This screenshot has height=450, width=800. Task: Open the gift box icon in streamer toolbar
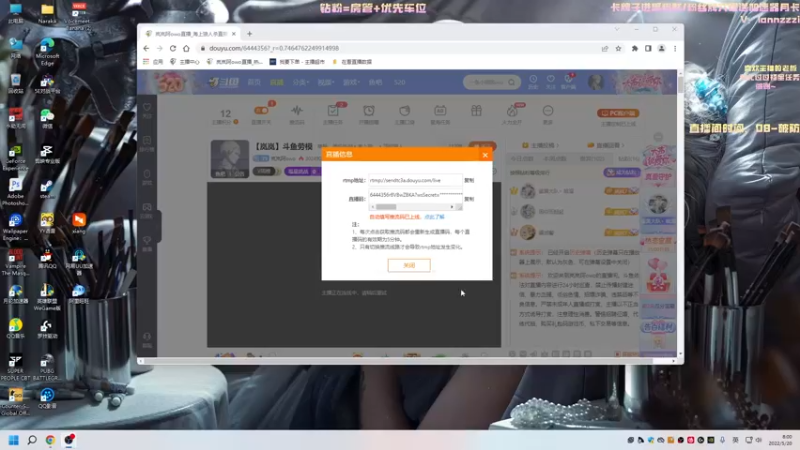(x=476, y=111)
